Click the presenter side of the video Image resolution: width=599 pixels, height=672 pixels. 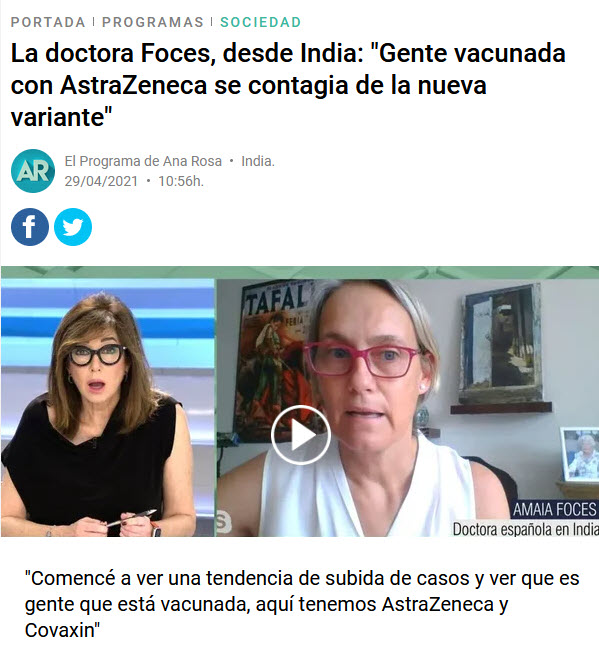point(108,408)
